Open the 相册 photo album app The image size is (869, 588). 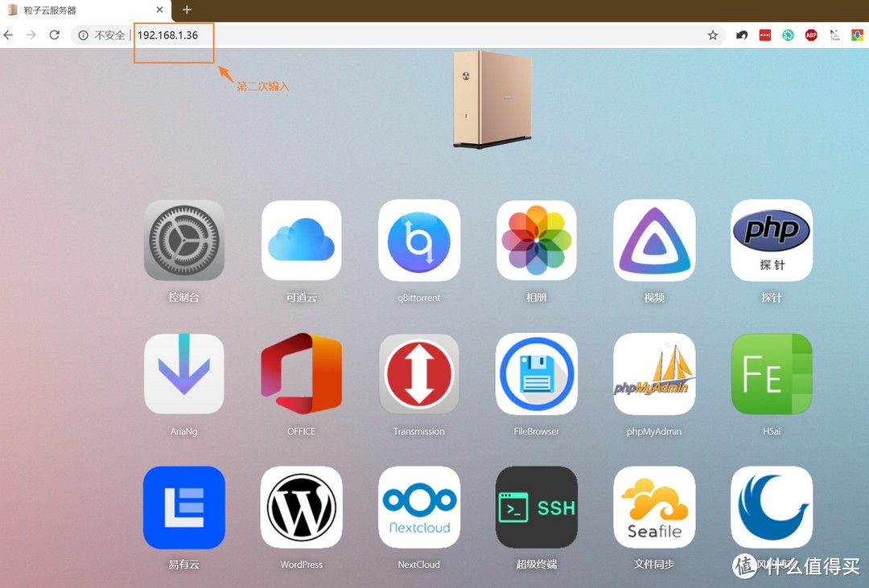(x=536, y=241)
